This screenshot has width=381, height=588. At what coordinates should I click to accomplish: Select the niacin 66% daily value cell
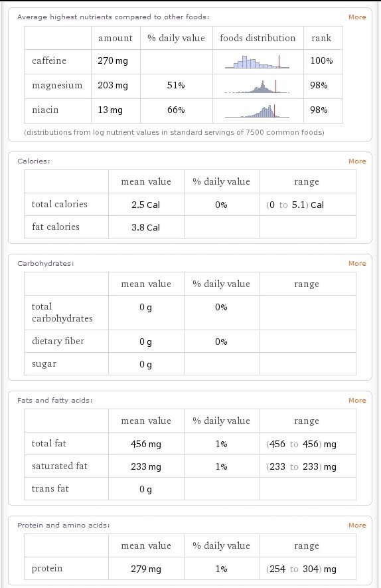point(177,111)
